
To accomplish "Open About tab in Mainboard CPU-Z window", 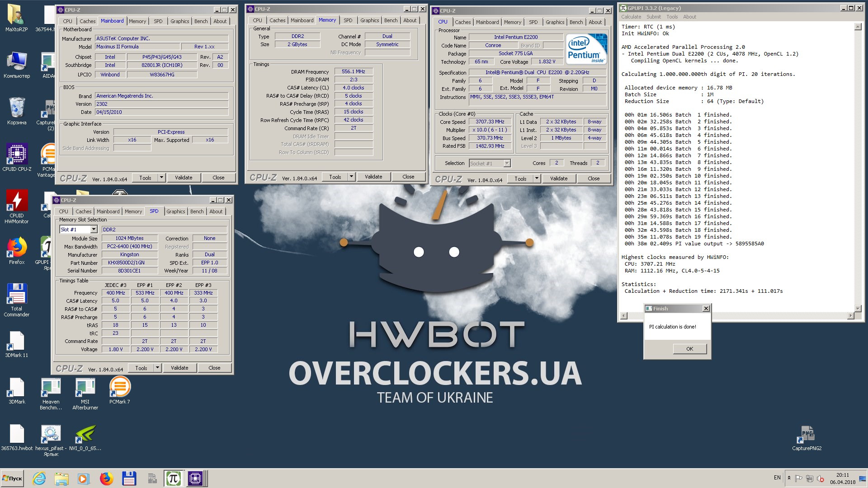I will click(220, 21).
